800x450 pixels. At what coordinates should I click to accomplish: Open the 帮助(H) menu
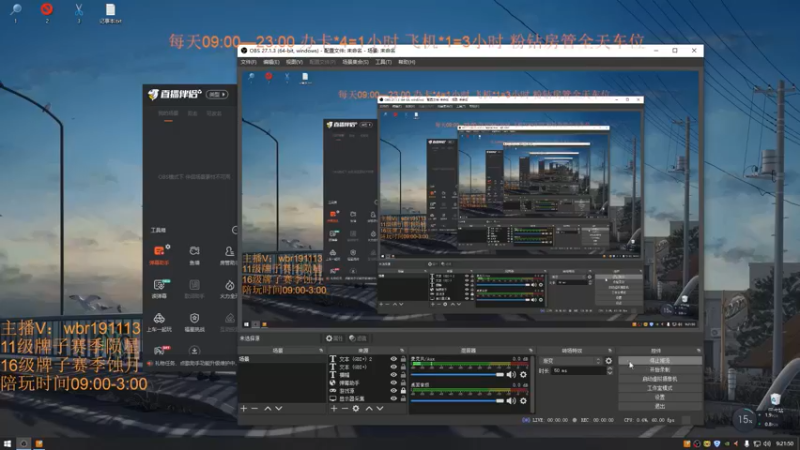pyautogui.click(x=407, y=62)
